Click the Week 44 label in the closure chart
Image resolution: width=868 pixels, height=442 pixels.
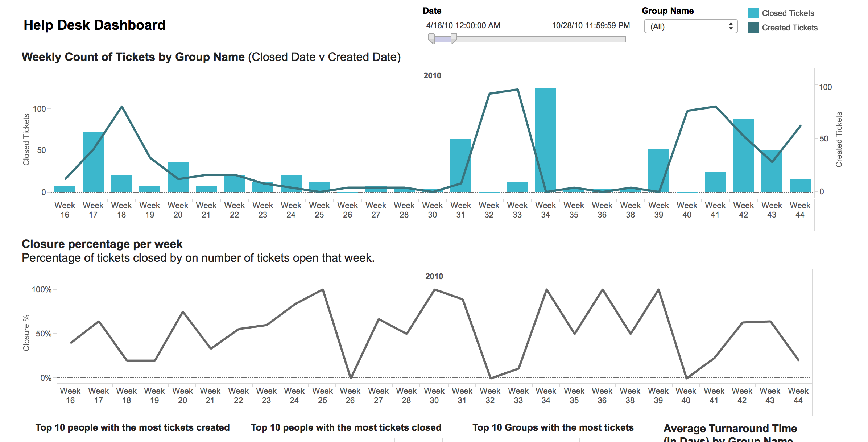click(798, 396)
